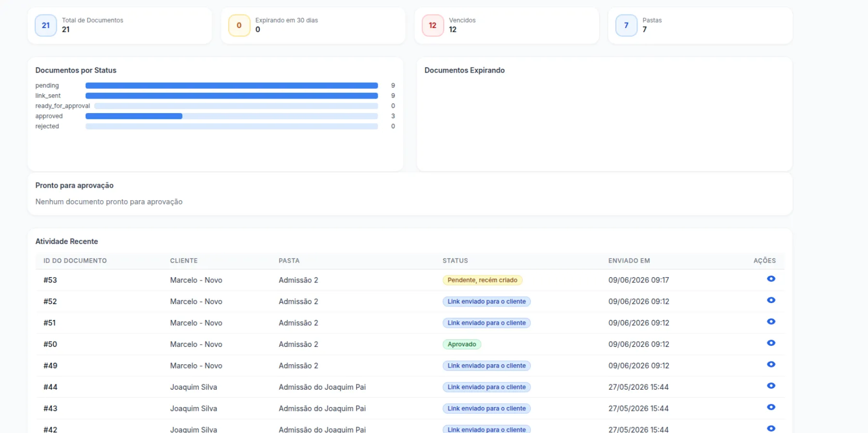868x433 pixels.
Task: Select document ID '#51'
Action: [50, 323]
